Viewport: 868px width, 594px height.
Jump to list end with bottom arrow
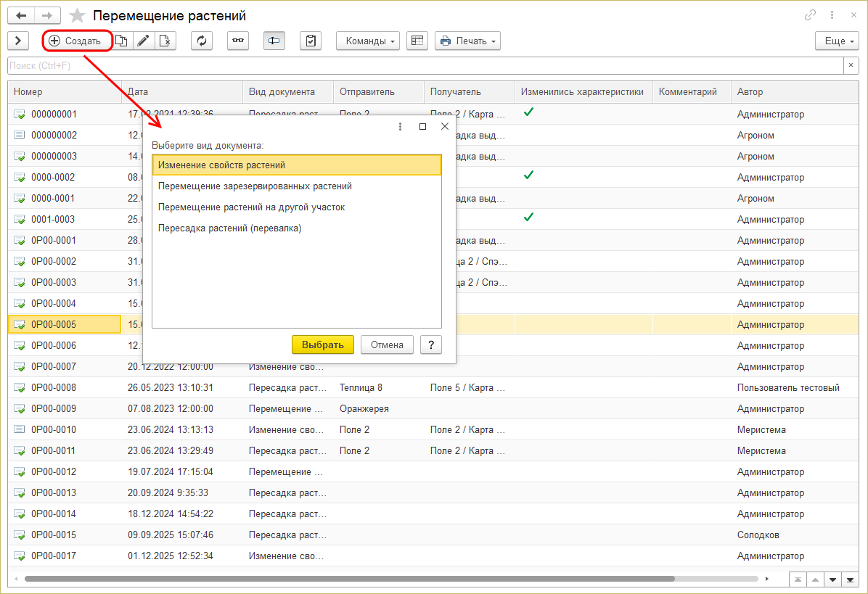click(x=850, y=579)
